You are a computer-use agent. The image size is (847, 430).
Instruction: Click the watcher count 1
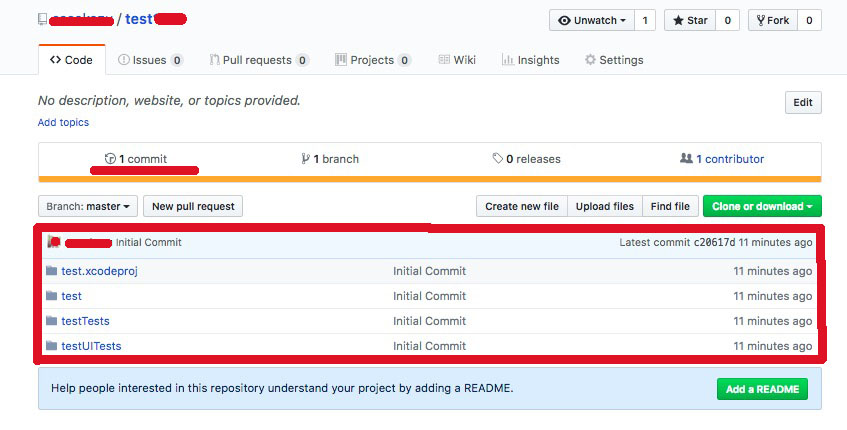click(x=645, y=21)
